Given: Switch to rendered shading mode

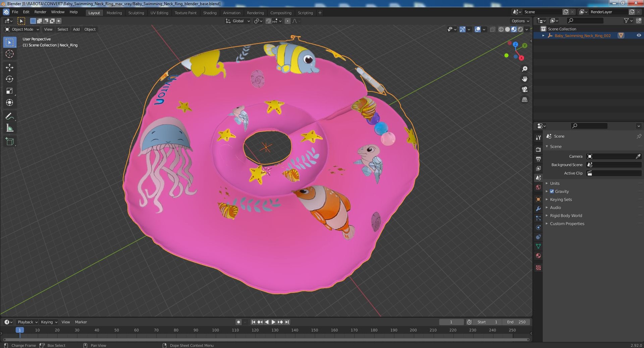Looking at the screenshot, I should (x=520, y=29).
